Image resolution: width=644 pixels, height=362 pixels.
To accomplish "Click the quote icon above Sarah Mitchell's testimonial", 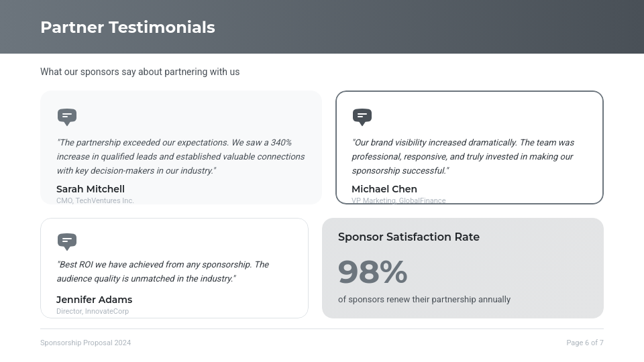I will point(67,117).
